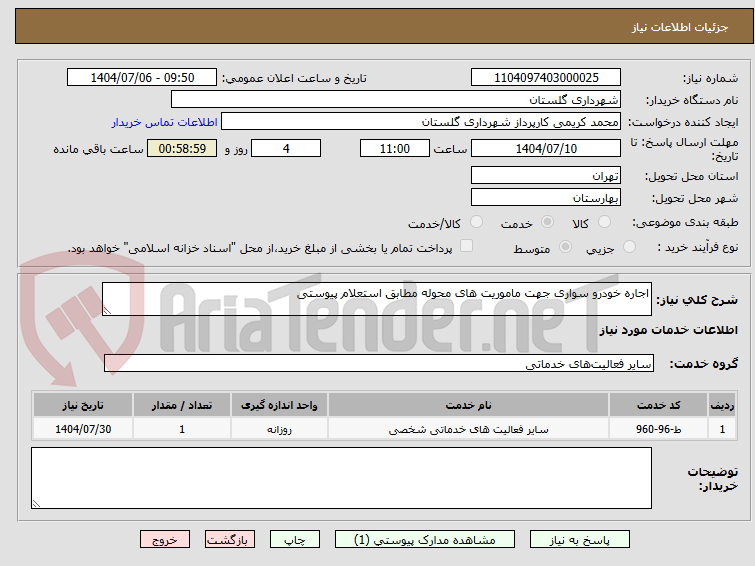Click the time field 11:00
This screenshot has width=755, height=566.
[395, 148]
